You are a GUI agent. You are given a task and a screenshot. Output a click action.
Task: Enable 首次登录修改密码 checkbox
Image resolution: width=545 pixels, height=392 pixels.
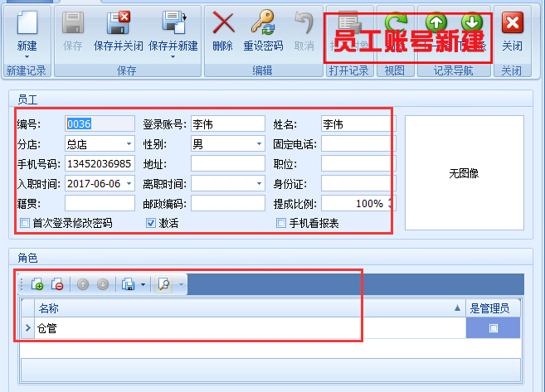tap(25, 223)
